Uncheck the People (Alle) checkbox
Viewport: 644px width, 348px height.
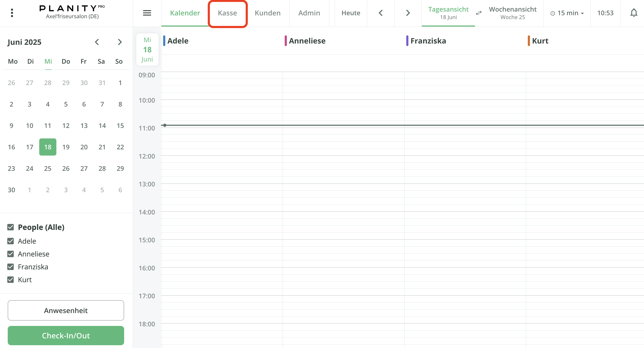(10, 227)
